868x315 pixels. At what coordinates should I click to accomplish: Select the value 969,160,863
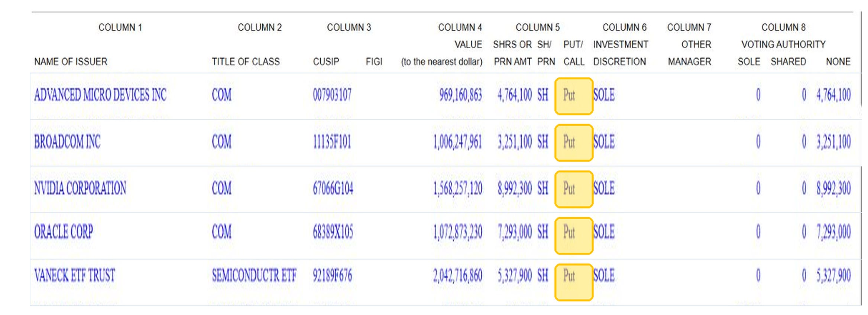461,95
